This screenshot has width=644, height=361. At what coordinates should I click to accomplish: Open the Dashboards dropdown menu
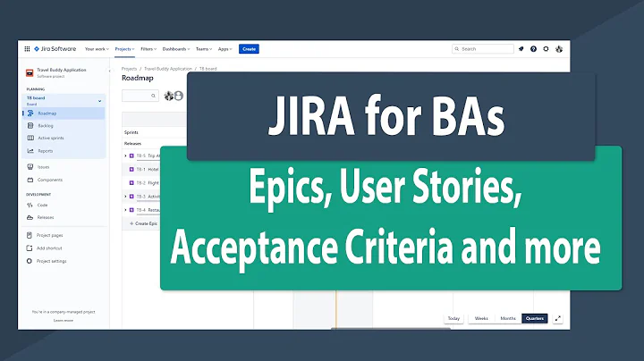tap(176, 49)
